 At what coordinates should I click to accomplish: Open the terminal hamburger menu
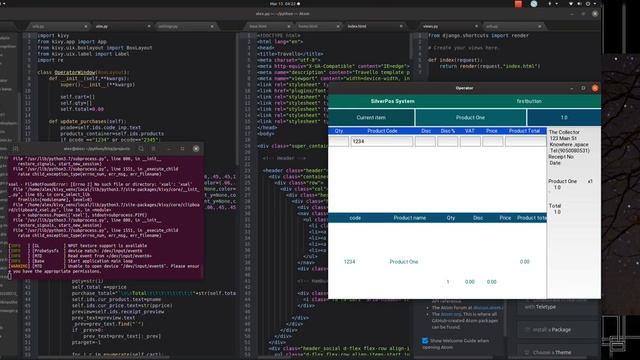coord(153,149)
